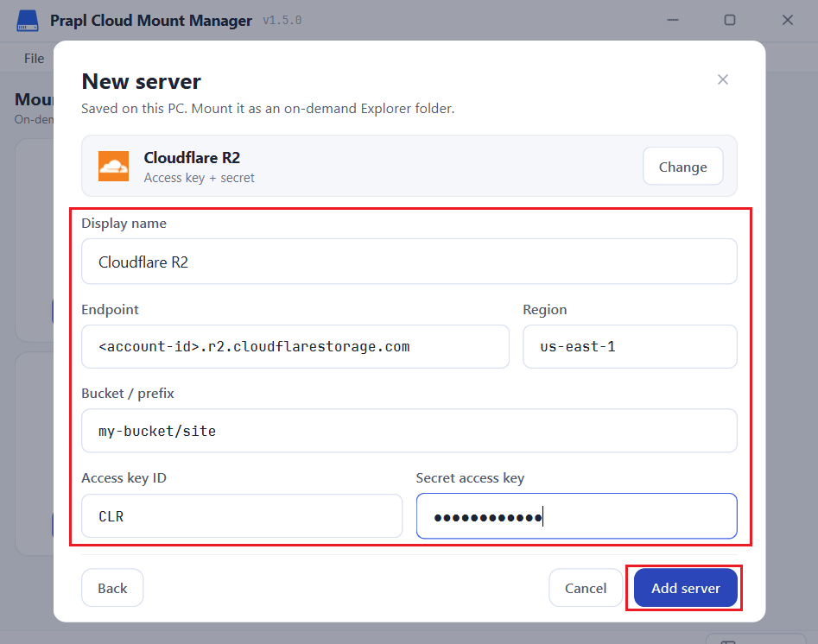Click the "Cloudflare R2" provider title text
Image resolution: width=818 pixels, height=644 pixels.
pyautogui.click(x=192, y=157)
